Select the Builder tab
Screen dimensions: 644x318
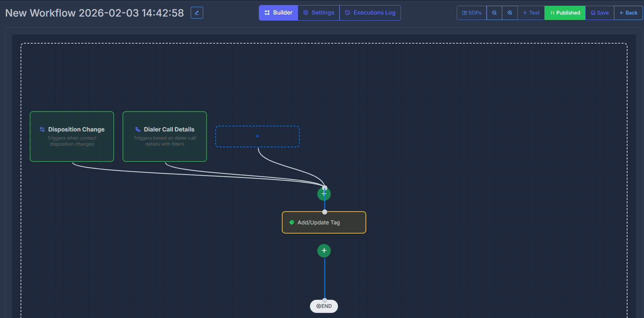(x=278, y=13)
